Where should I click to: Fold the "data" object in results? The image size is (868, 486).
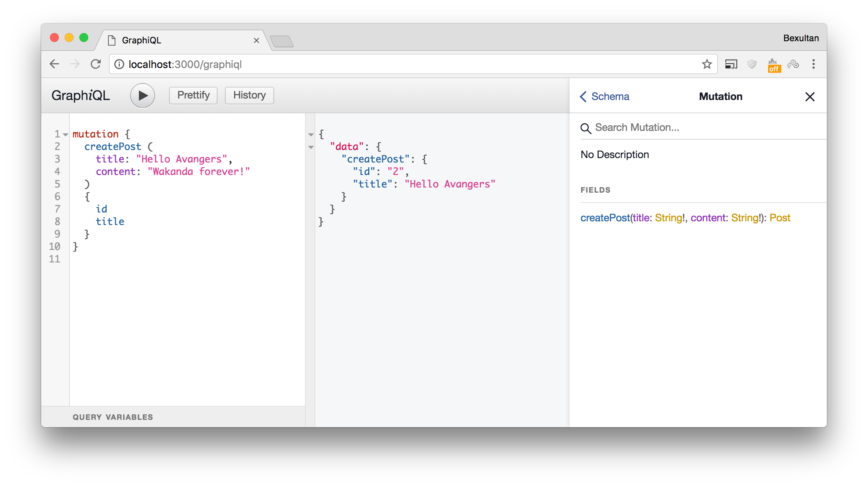click(x=311, y=147)
